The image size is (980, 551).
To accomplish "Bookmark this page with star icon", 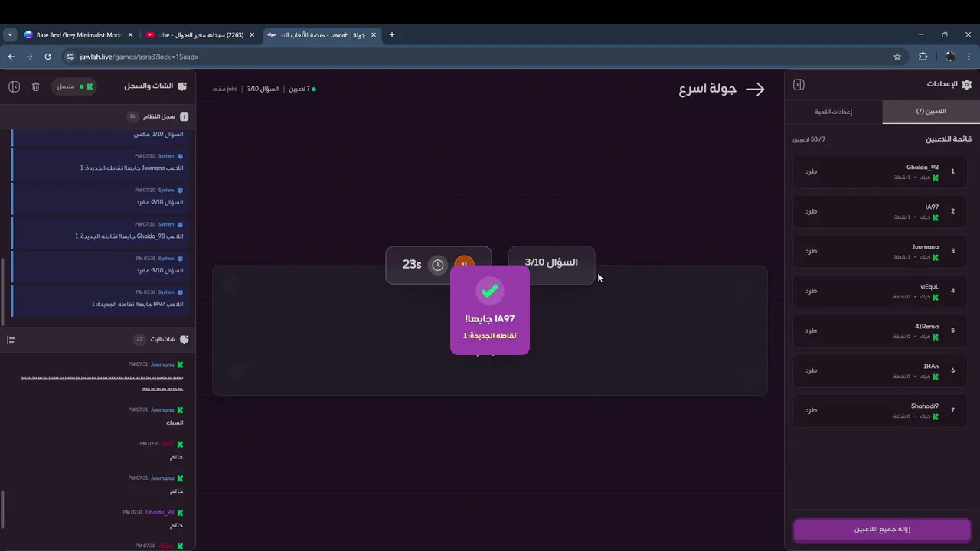I will point(897,57).
